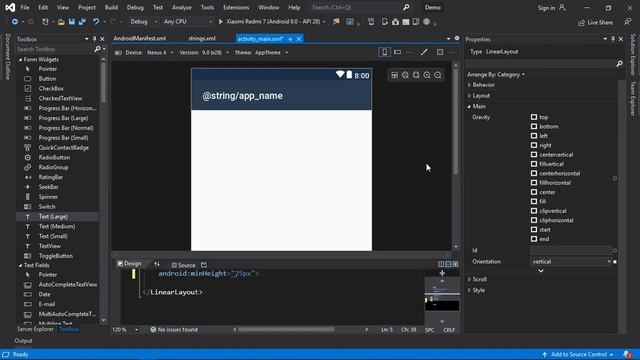
Task: Open the File menu
Action: 24,7
